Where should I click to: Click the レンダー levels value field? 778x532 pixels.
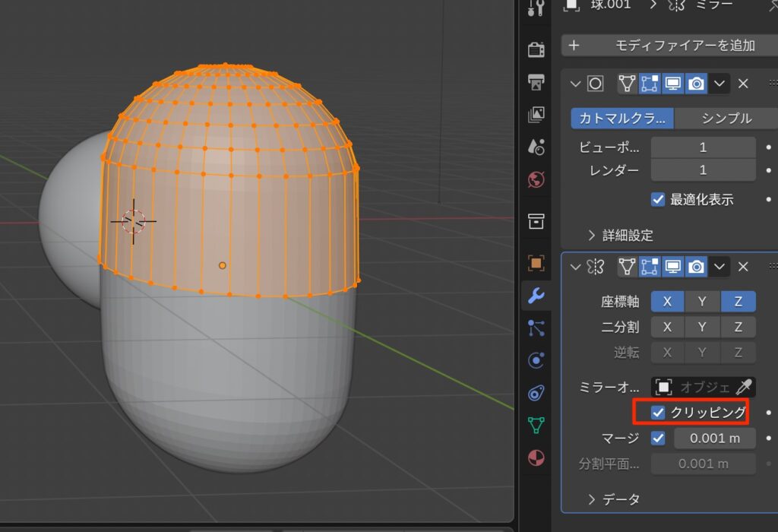[x=703, y=170]
